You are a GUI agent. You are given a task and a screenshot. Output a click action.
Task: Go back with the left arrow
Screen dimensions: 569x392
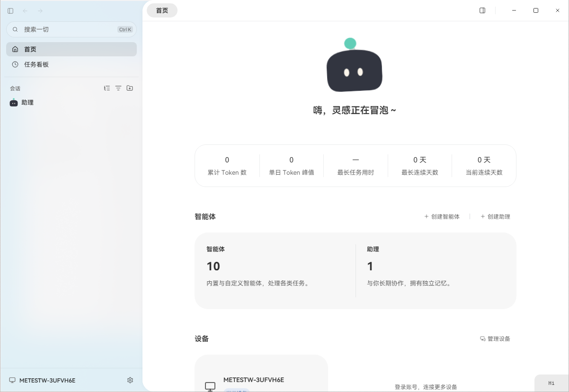click(25, 10)
